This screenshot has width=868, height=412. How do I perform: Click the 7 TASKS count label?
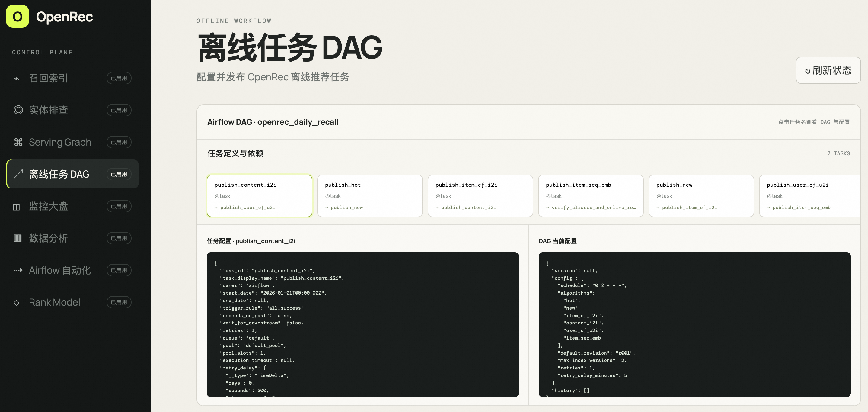click(838, 153)
